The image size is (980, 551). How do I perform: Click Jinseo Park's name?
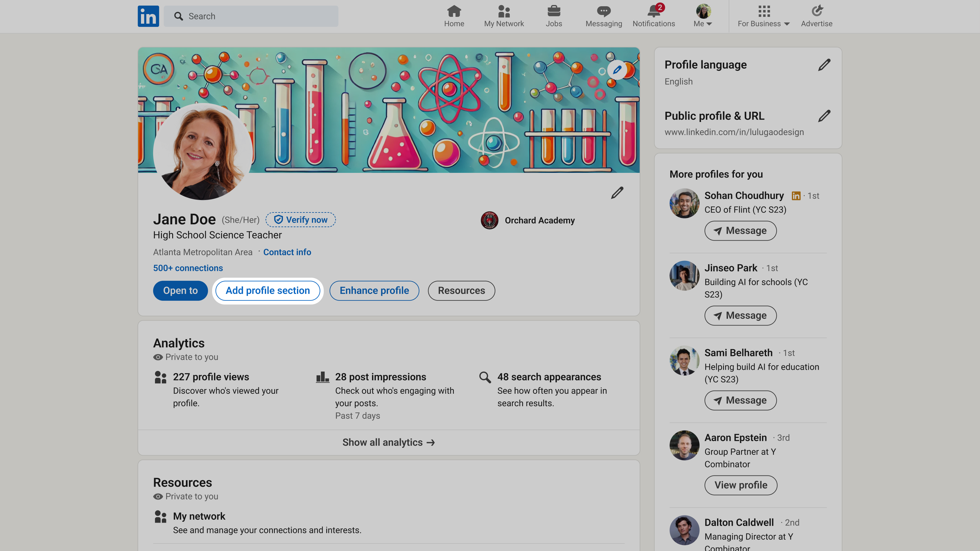click(730, 268)
